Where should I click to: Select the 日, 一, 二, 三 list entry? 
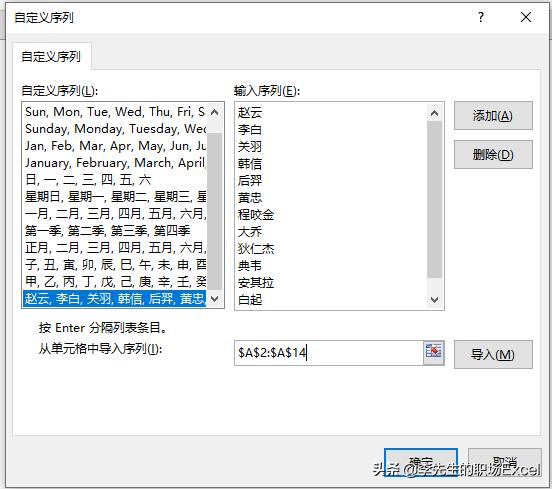(115, 180)
